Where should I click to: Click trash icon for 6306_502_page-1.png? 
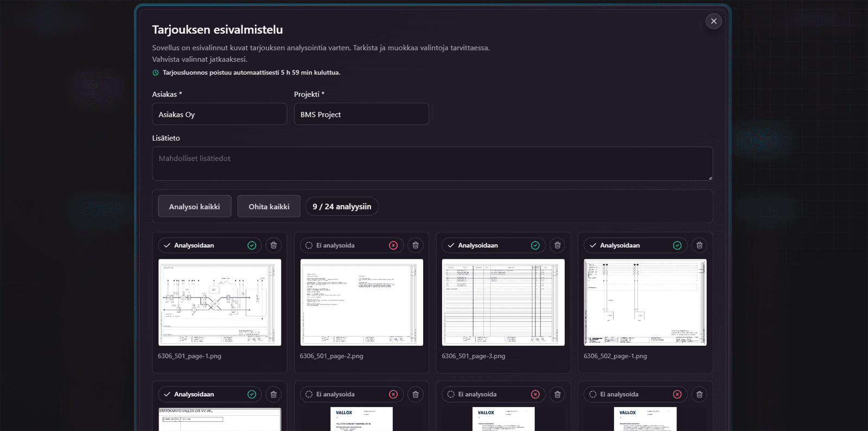point(699,245)
